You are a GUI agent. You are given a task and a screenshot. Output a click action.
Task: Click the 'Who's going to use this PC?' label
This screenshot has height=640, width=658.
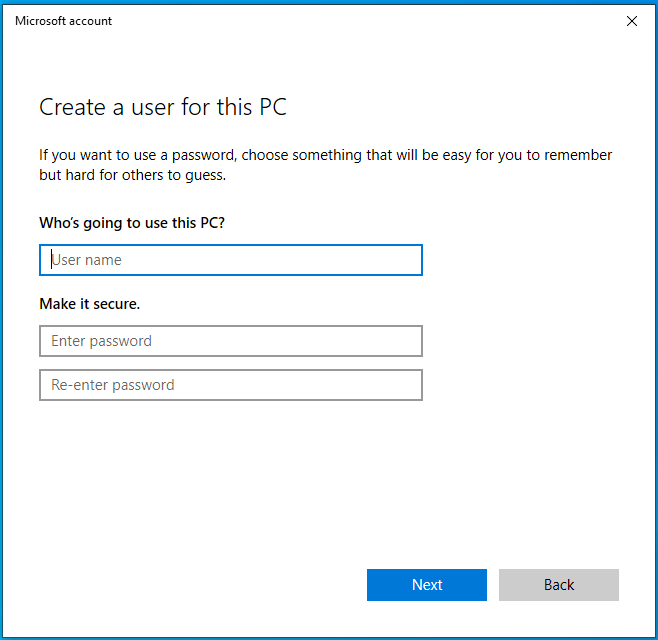tap(132, 223)
